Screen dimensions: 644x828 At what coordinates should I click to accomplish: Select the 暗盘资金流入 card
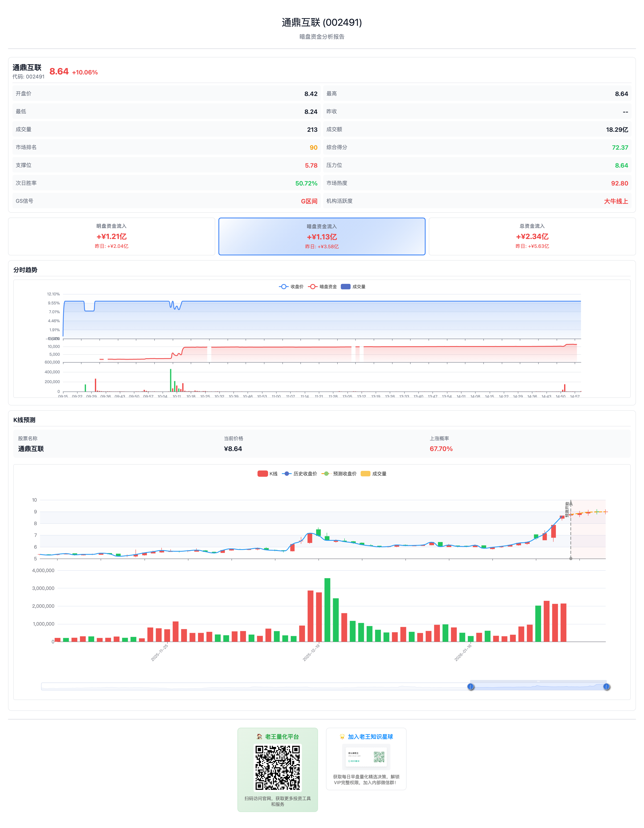[322, 236]
